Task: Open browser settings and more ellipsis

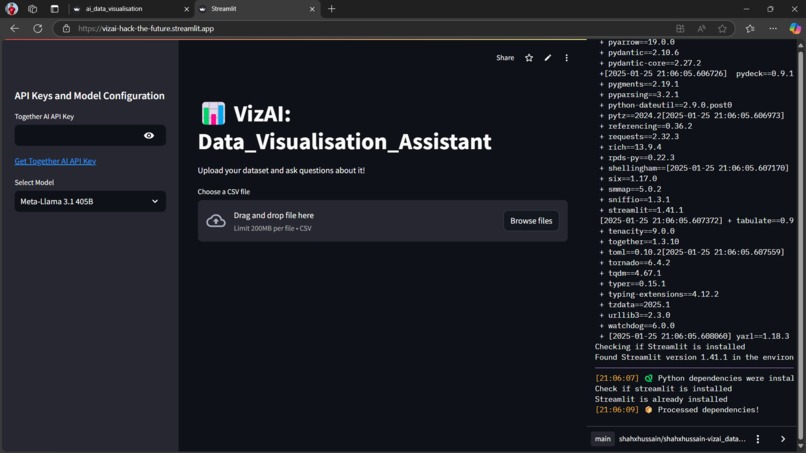Action: 773,28
